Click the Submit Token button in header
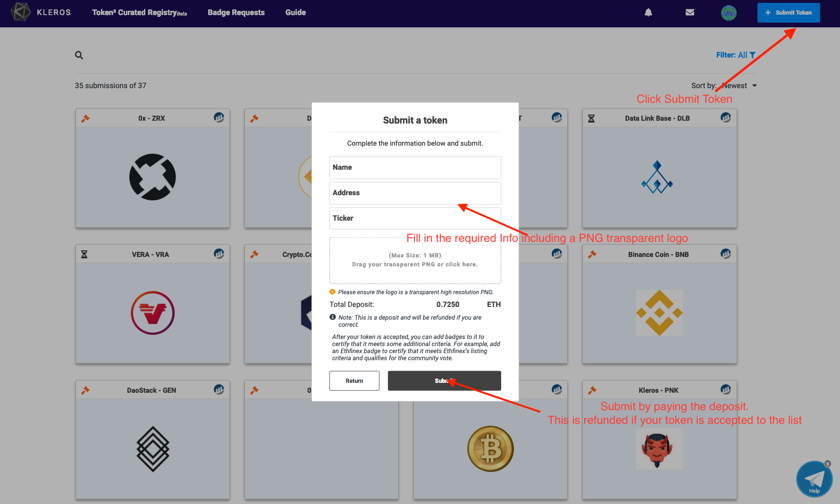The height and width of the screenshot is (504, 840). tap(789, 13)
